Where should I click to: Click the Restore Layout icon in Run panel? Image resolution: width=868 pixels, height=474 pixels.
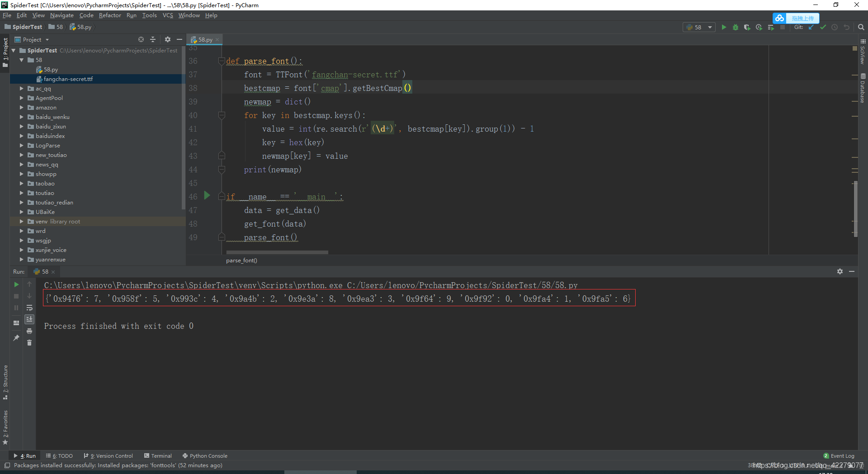(16, 323)
